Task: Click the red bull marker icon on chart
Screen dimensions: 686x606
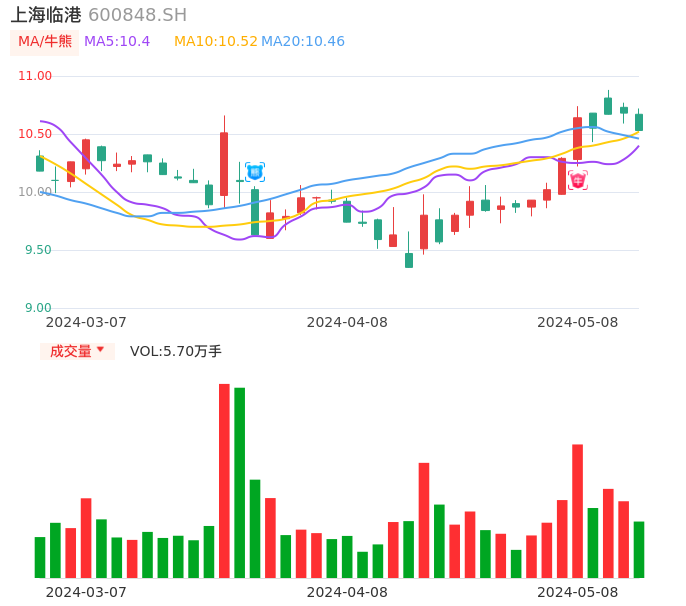Action: point(578,180)
